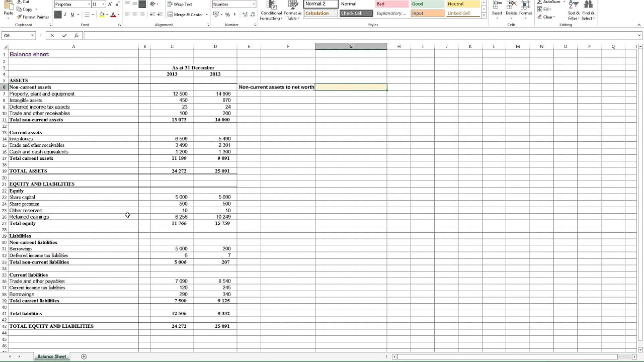The height and width of the screenshot is (362, 644).
Task: Open the Merge & Center dropdown arrow
Action: click(207, 15)
